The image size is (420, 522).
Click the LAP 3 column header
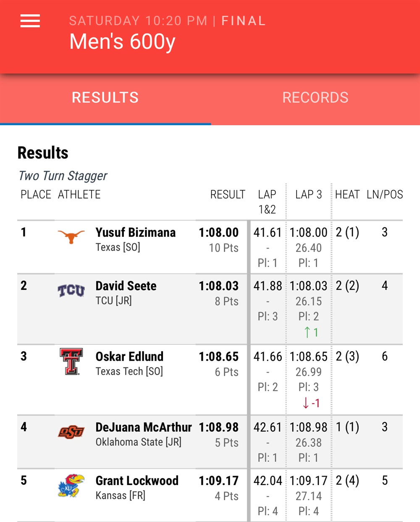309,194
